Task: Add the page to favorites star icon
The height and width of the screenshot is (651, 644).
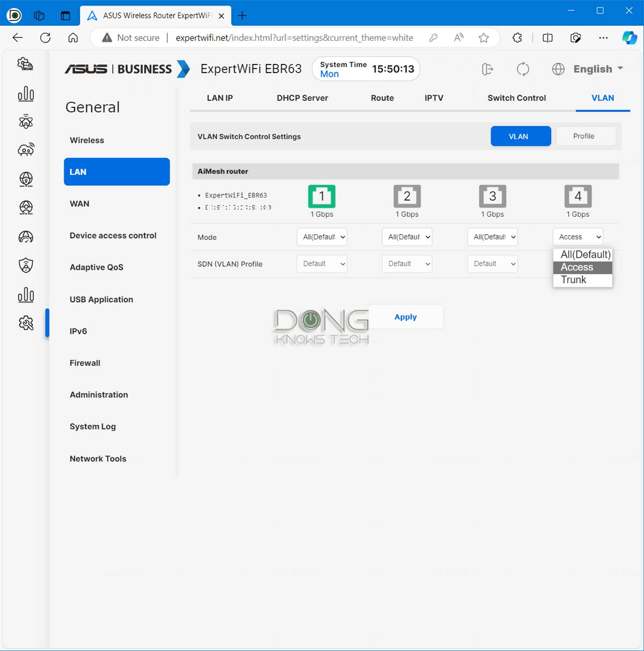Action: [x=484, y=38]
